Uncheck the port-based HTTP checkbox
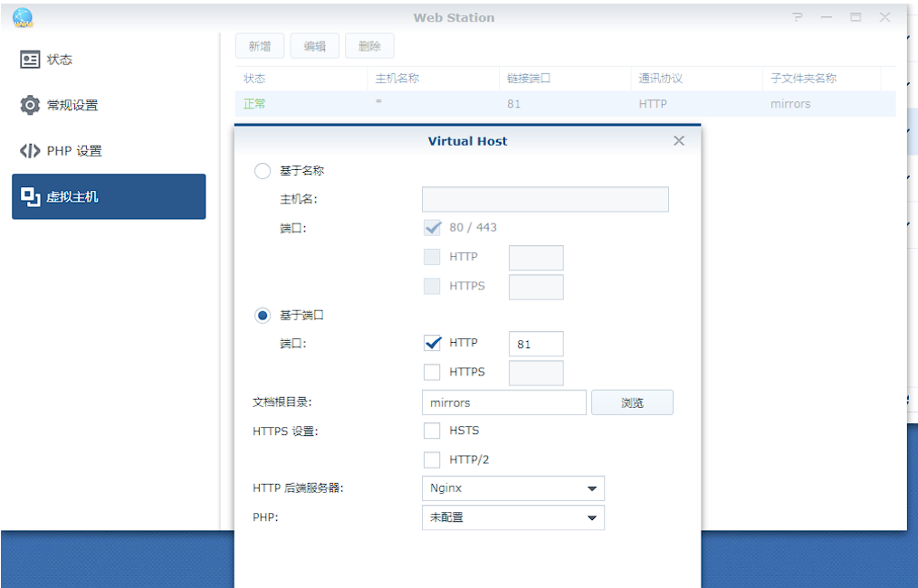 point(432,343)
